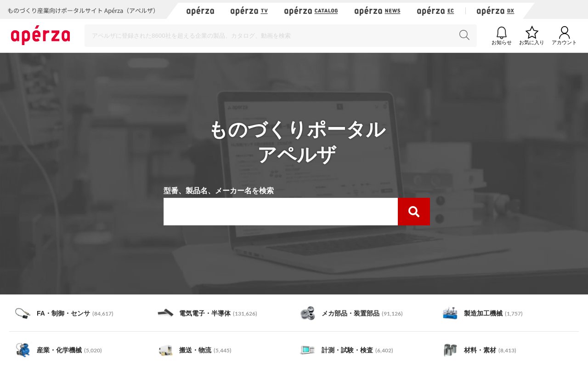Switch to the aperza EC tab

tap(435, 11)
